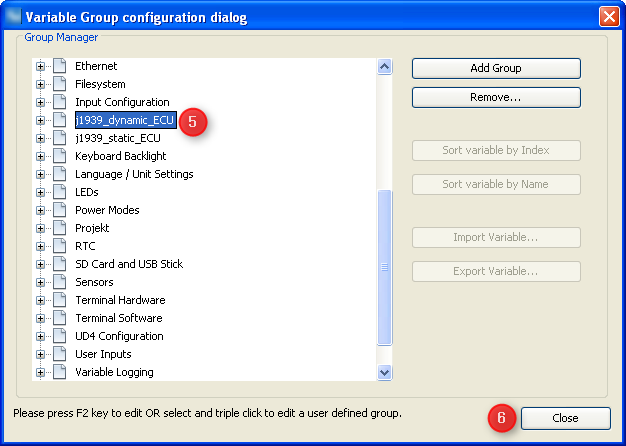The width and height of the screenshot is (626, 446).
Task: Click the scrollbar up arrow in group list
Action: coord(385,67)
